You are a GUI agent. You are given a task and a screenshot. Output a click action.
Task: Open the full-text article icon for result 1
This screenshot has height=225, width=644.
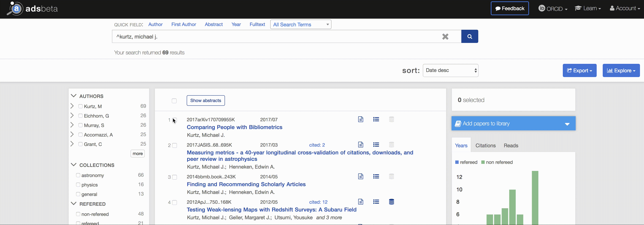(361, 119)
